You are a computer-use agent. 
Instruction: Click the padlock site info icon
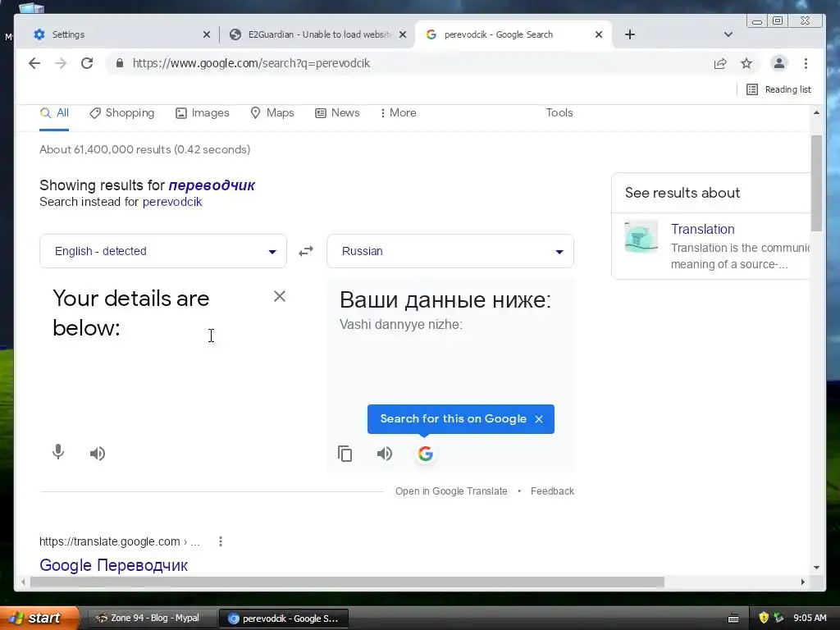(120, 63)
